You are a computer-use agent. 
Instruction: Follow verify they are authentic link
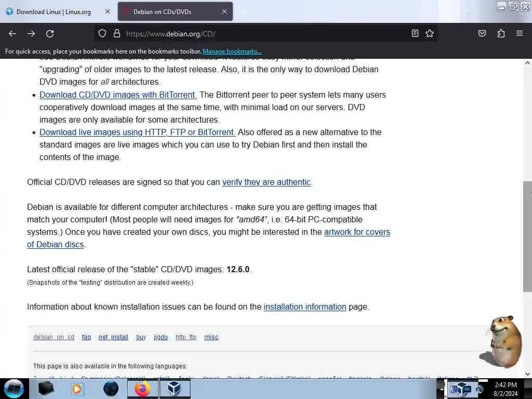[x=267, y=182]
